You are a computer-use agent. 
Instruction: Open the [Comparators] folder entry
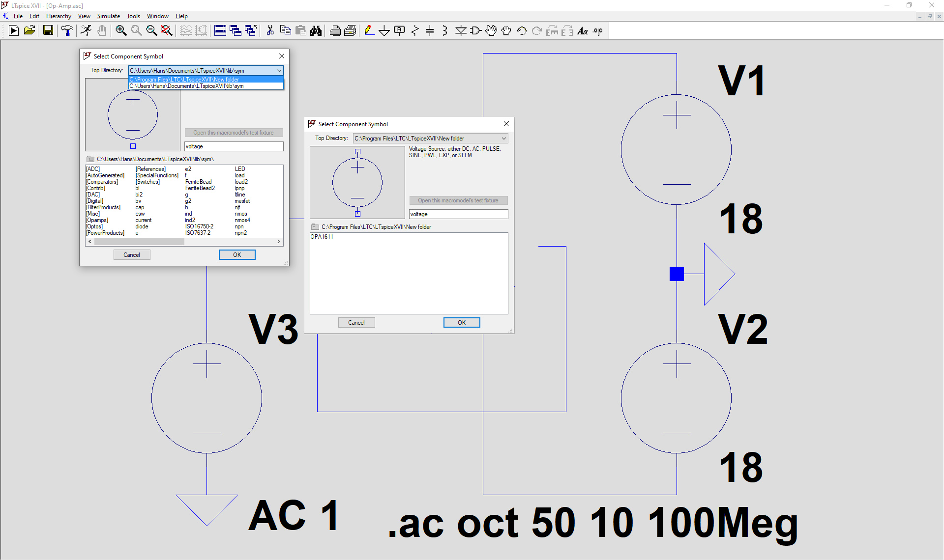[x=102, y=182]
